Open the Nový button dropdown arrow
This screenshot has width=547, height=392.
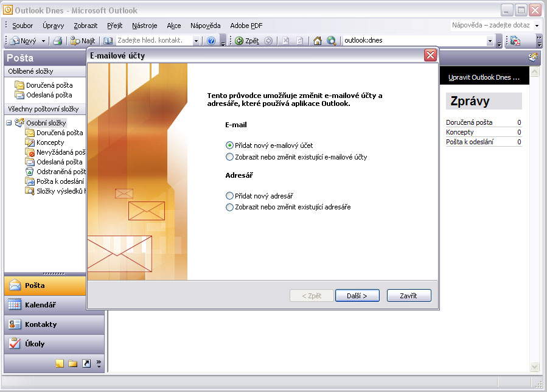43,41
